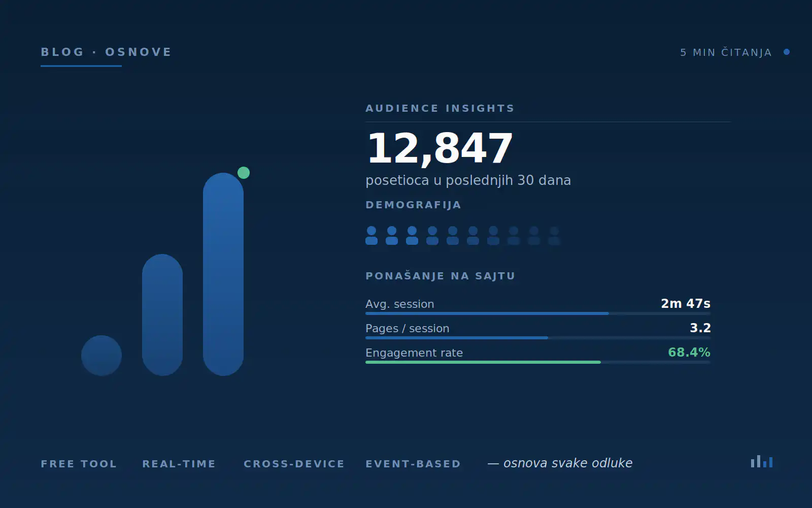Click the Avg. session progress bar
This screenshot has width=812, height=508.
click(538, 313)
